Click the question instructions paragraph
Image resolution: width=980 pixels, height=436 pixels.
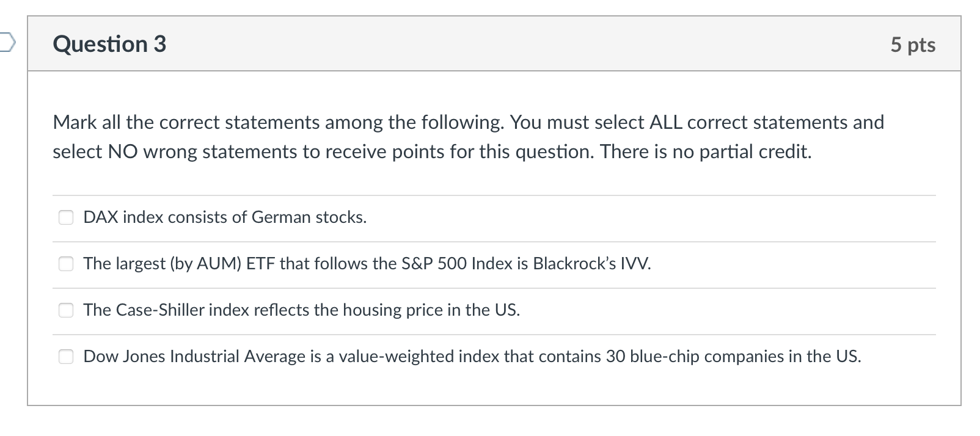467,137
